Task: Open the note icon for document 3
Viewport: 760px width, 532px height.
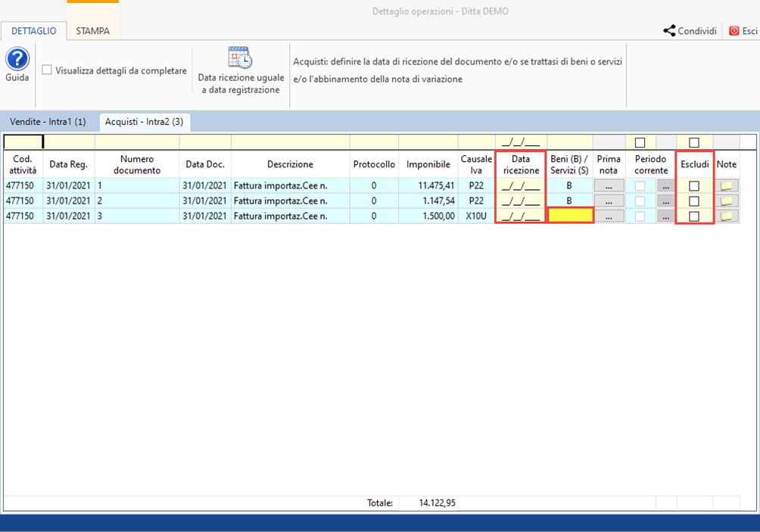Action: coord(727,216)
